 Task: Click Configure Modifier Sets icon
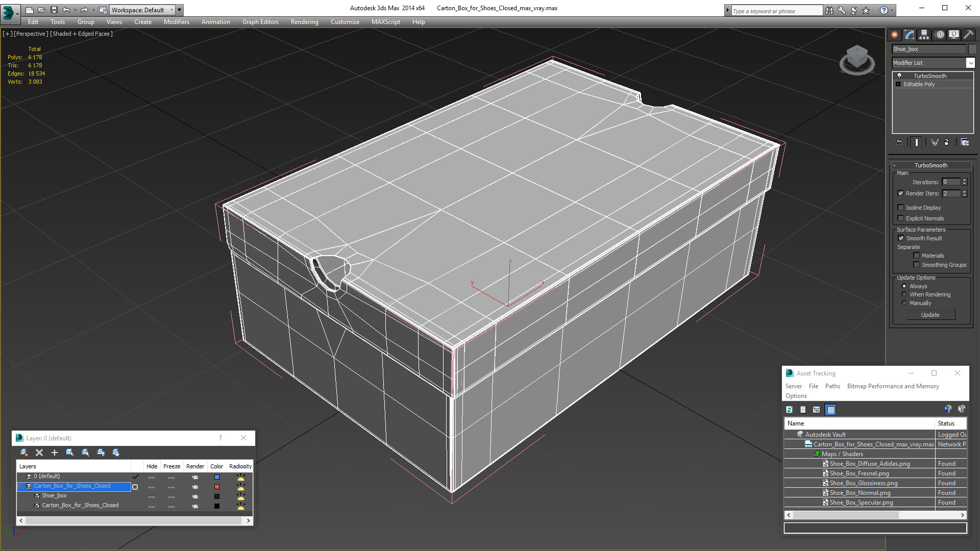click(965, 142)
